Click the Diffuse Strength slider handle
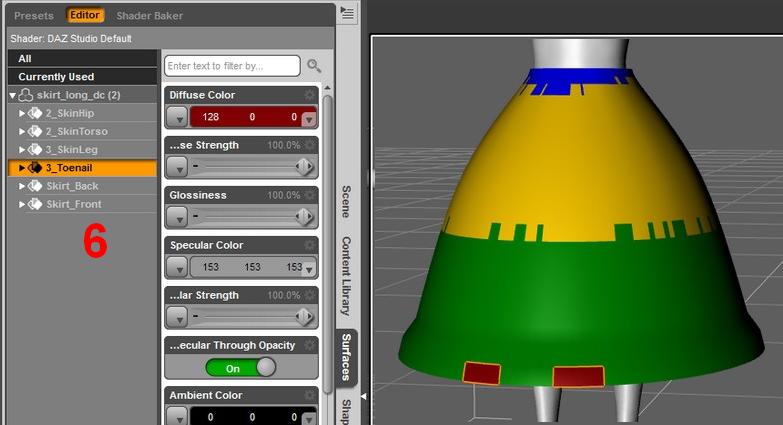The image size is (783, 425). pos(304,167)
